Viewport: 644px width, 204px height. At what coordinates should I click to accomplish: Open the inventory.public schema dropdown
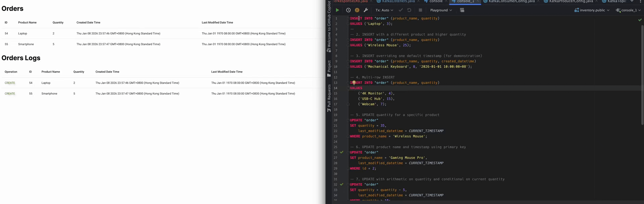(x=592, y=10)
